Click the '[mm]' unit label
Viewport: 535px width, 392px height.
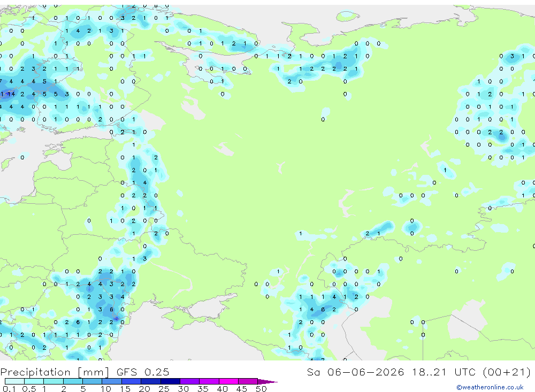(94, 372)
